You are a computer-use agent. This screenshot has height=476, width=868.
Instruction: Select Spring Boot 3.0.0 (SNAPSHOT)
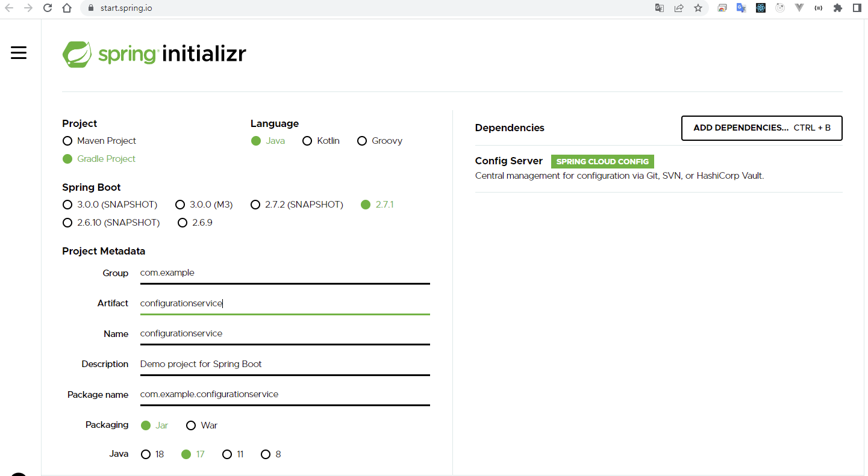point(110,205)
